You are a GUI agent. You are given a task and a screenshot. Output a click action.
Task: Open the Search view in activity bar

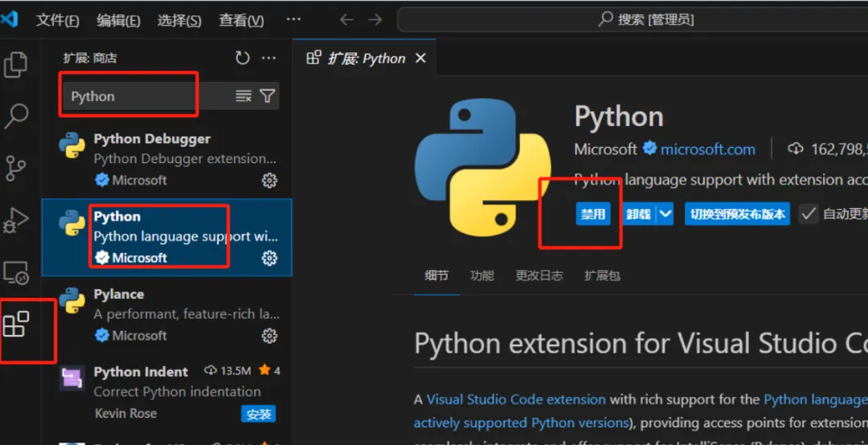tap(16, 116)
